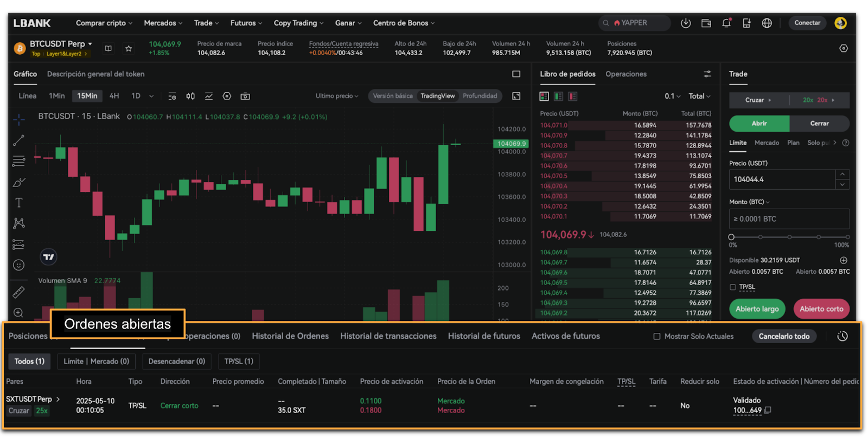Click Cancelarlo todo button

tap(784, 336)
